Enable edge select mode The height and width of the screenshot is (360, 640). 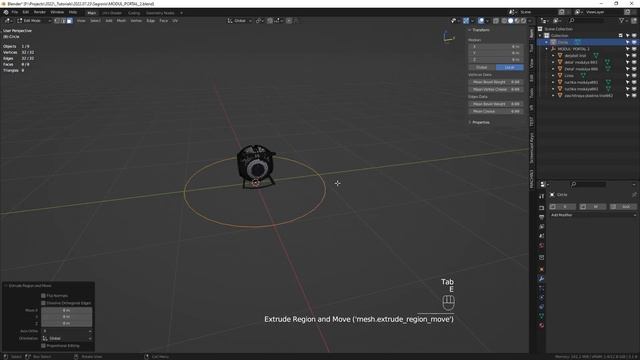click(x=63, y=20)
